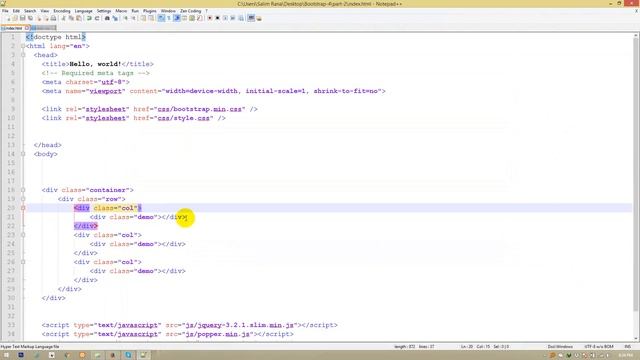The width and height of the screenshot is (640, 360).
Task: Collapse the col div fold, line 26
Action: 23,262
